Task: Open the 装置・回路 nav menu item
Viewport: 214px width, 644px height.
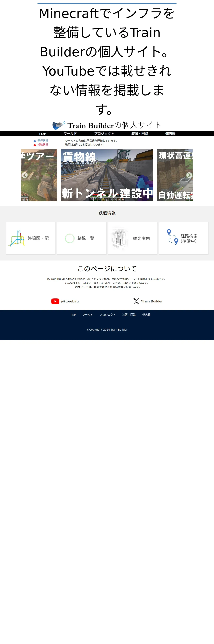Action: point(140,134)
